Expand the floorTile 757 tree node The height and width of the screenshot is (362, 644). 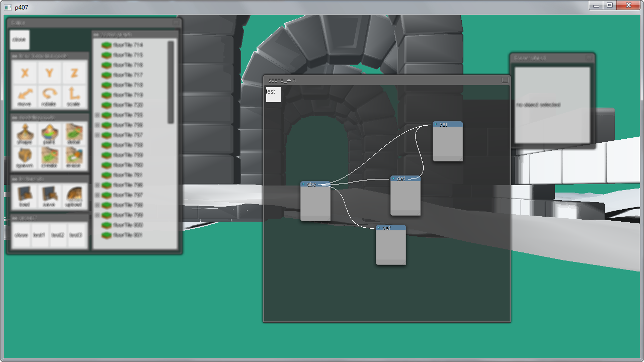tap(97, 135)
